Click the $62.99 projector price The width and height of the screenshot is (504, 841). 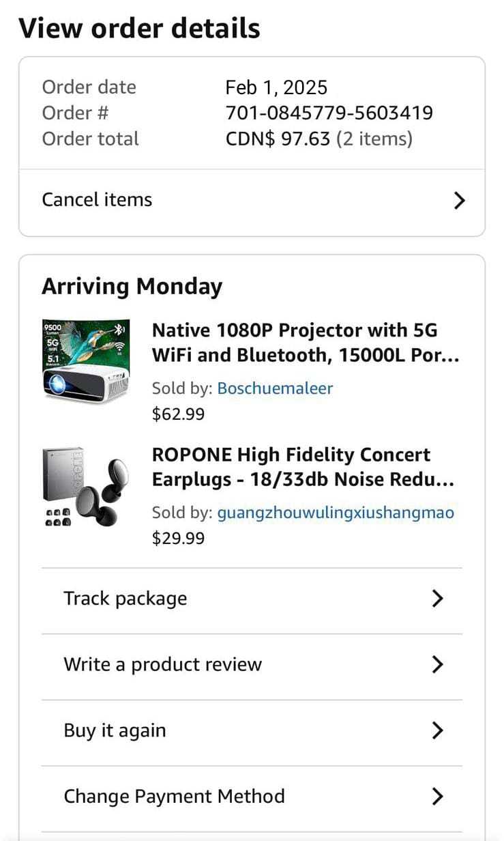click(178, 414)
